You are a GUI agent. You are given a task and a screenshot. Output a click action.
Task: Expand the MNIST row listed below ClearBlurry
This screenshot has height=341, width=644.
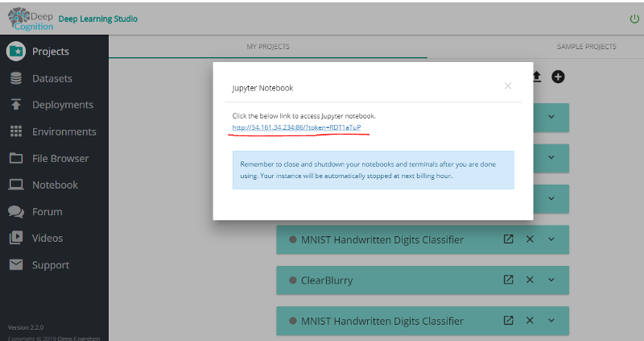click(x=551, y=320)
